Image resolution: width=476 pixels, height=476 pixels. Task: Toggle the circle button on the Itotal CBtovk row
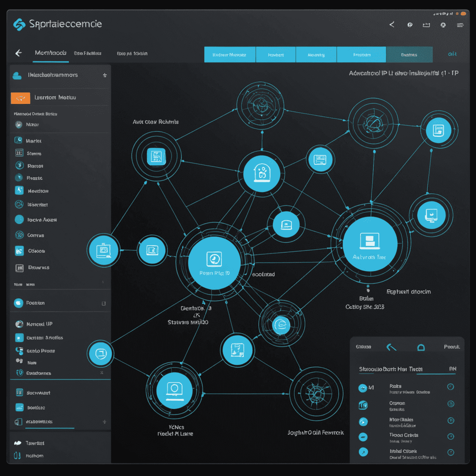[x=451, y=452]
